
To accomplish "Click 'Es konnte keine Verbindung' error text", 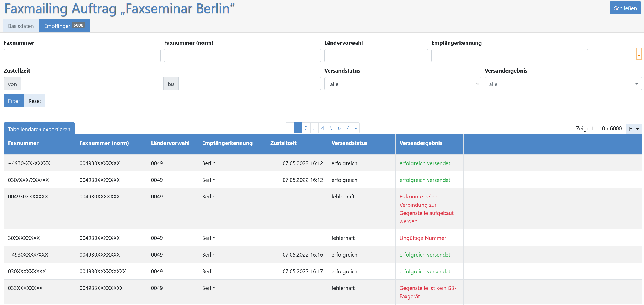I will [x=426, y=209].
